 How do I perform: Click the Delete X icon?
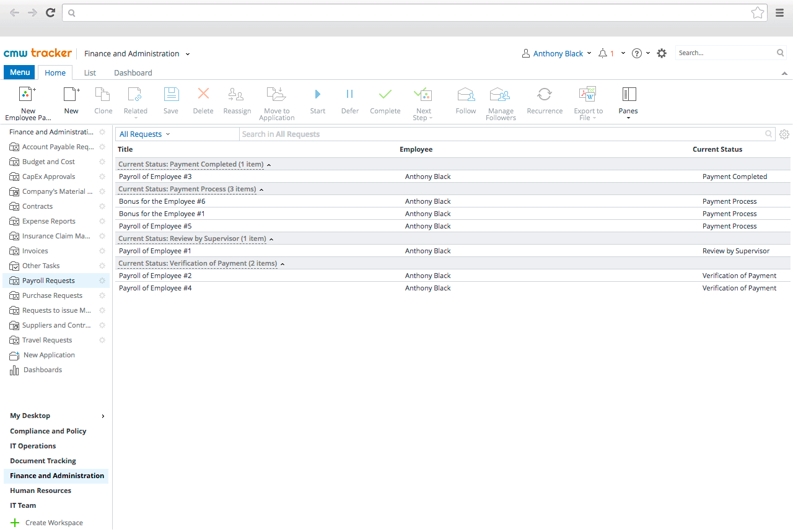(203, 94)
